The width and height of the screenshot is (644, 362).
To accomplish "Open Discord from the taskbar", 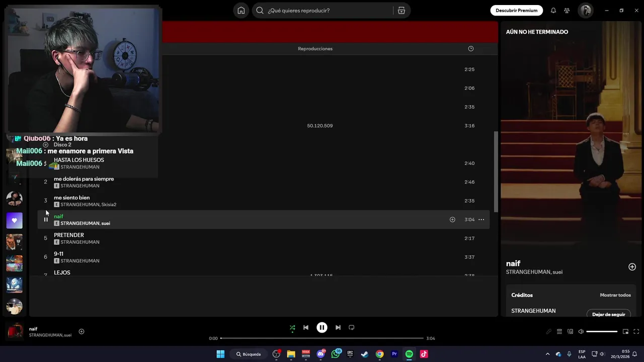I will click(320, 354).
